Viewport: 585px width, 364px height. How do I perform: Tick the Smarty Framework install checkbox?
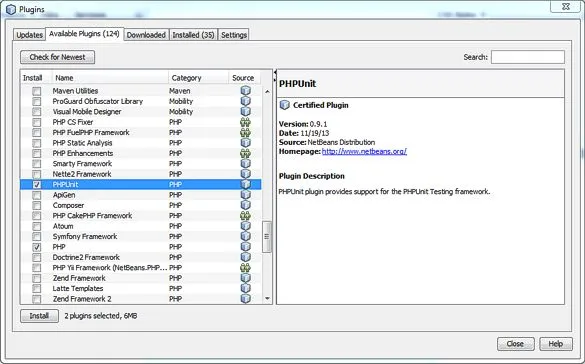37,164
